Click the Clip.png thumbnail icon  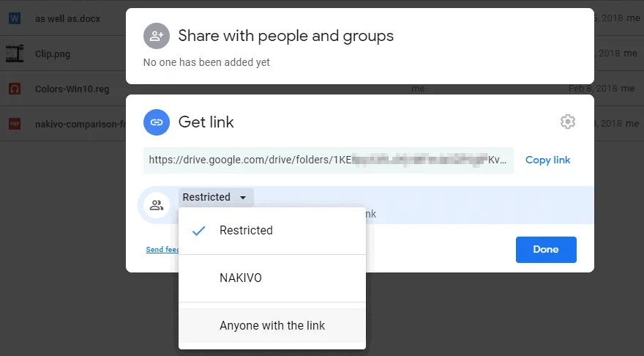coord(15,53)
